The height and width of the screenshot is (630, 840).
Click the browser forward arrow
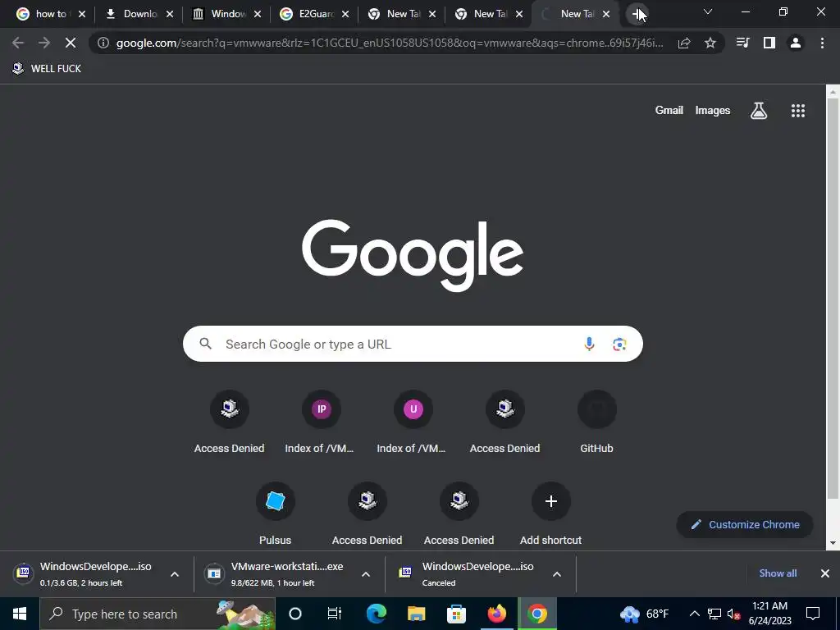(44, 43)
